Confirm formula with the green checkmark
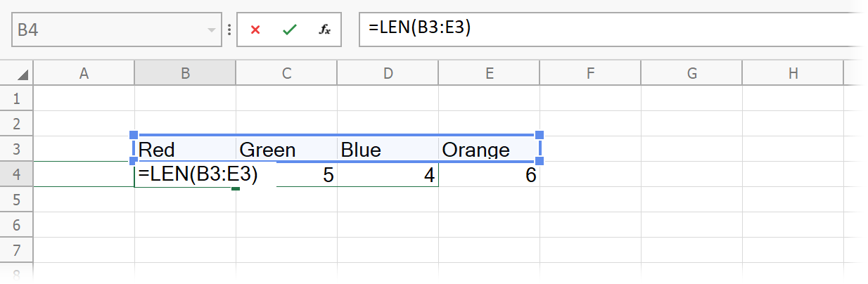 point(289,30)
